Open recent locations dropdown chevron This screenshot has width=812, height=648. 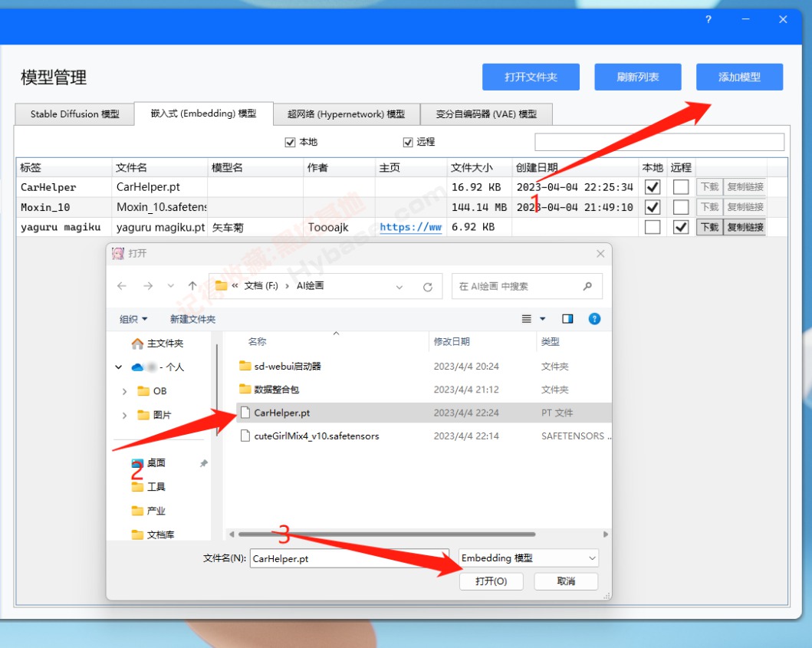170,286
